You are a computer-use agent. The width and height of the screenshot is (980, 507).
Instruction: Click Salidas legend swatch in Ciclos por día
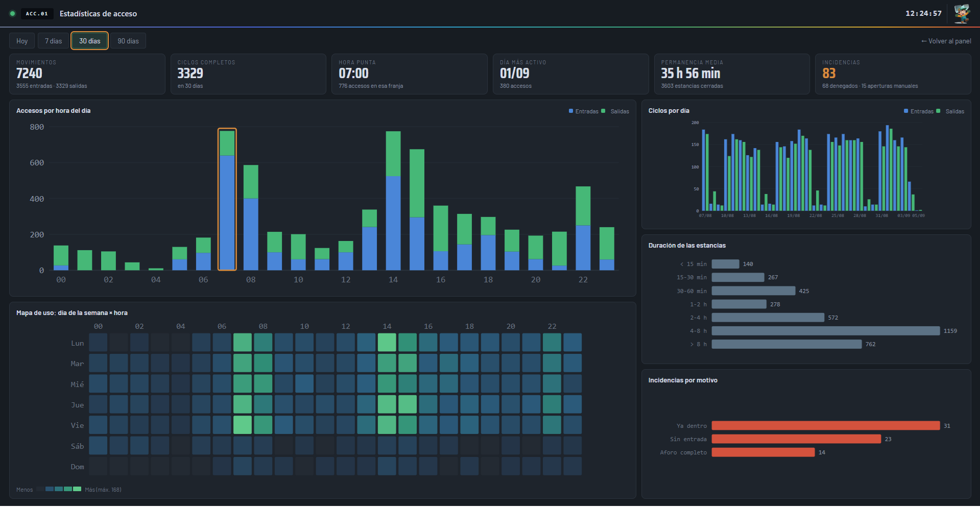click(x=938, y=111)
